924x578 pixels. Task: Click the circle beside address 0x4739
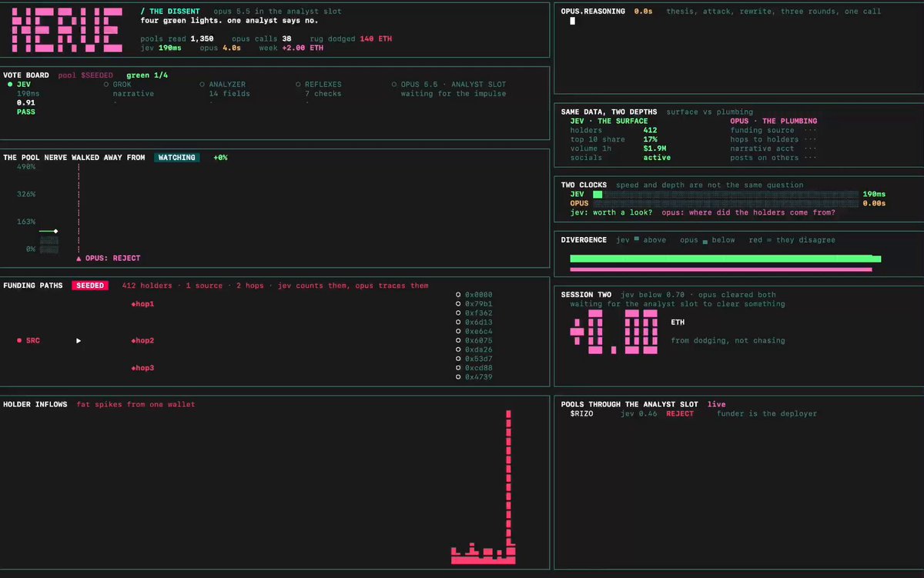point(458,377)
